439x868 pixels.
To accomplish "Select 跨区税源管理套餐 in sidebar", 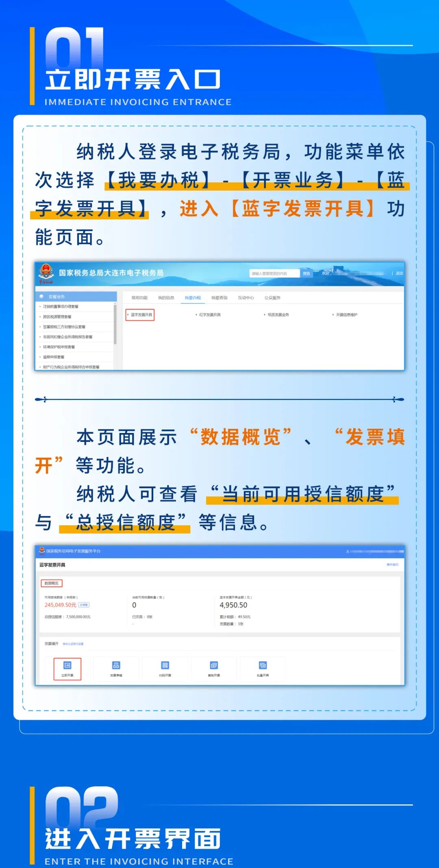I will [57, 317].
